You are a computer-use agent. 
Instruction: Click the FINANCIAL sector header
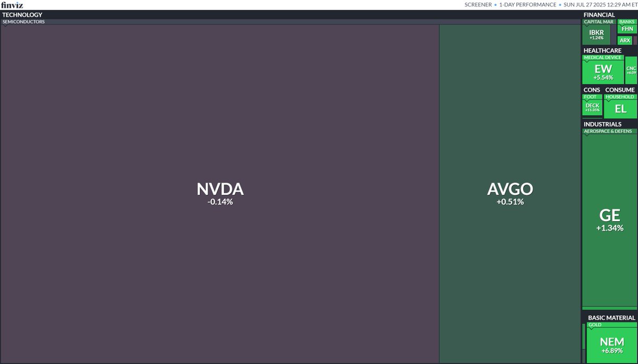pyautogui.click(x=599, y=15)
